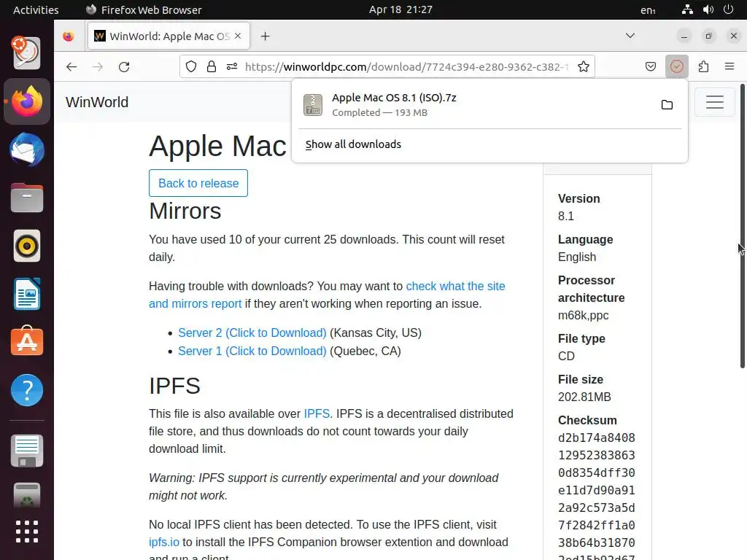This screenshot has height=560, width=747.
Task: Click the forward navigation arrow
Action: click(98, 66)
